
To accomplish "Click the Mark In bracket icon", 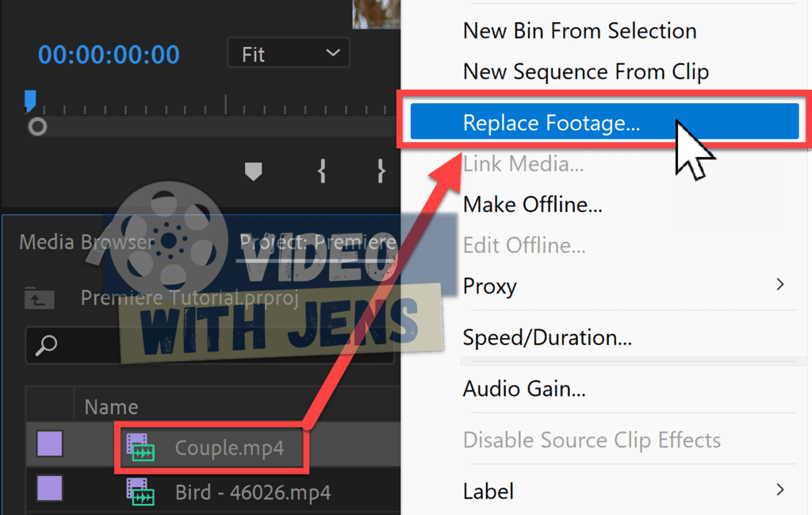I will tap(322, 171).
